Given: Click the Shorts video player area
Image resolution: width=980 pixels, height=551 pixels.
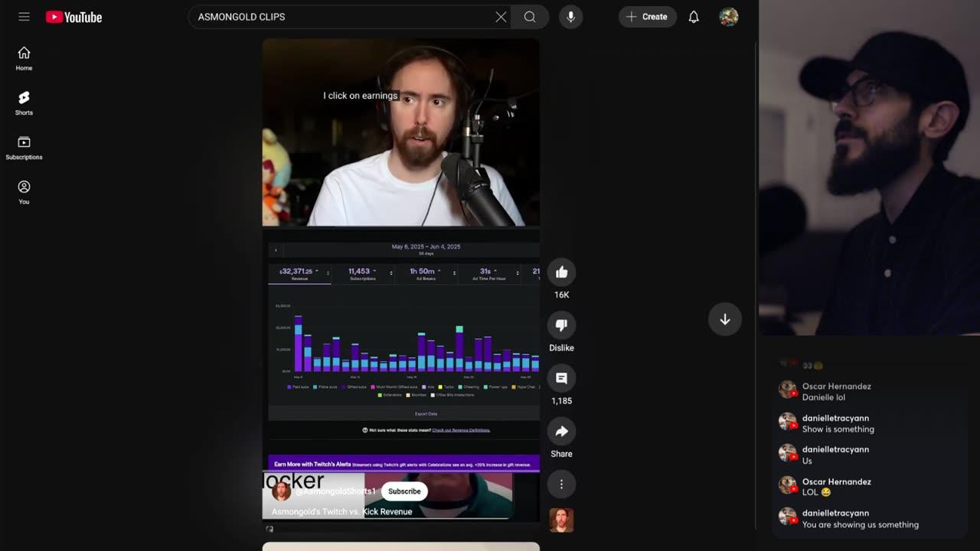Looking at the screenshot, I should (401, 280).
